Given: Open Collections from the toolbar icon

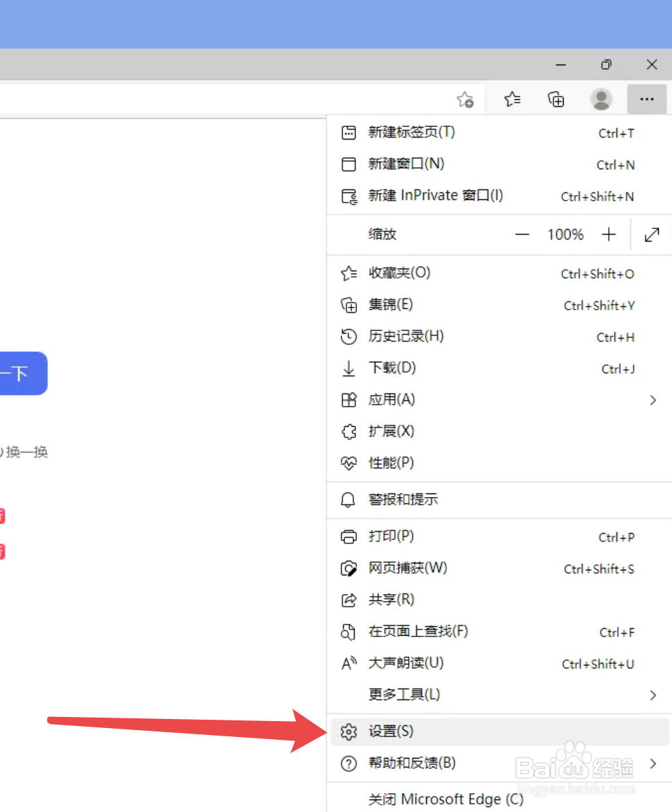Looking at the screenshot, I should pyautogui.click(x=556, y=99).
